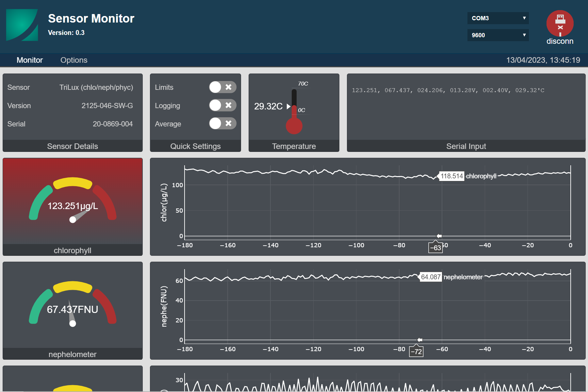Open the COM3 port dropdown
The height and width of the screenshot is (392, 588).
[x=498, y=18]
